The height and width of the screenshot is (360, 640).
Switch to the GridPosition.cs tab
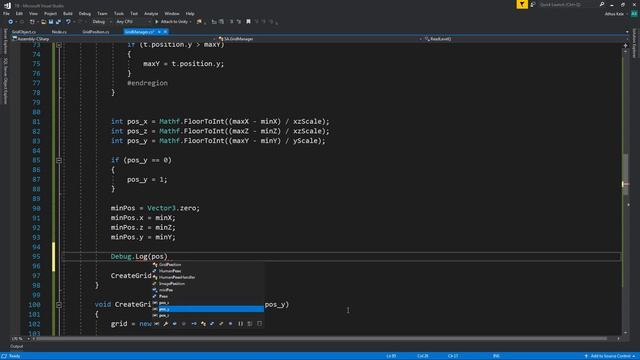point(96,32)
